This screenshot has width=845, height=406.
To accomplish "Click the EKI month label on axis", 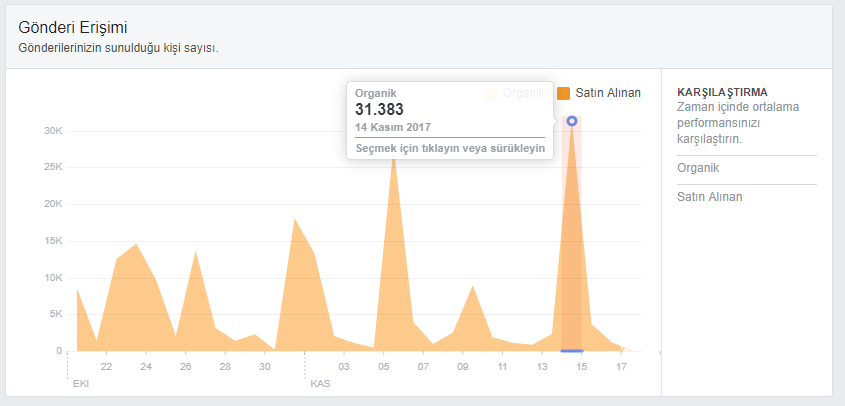I will (x=80, y=384).
